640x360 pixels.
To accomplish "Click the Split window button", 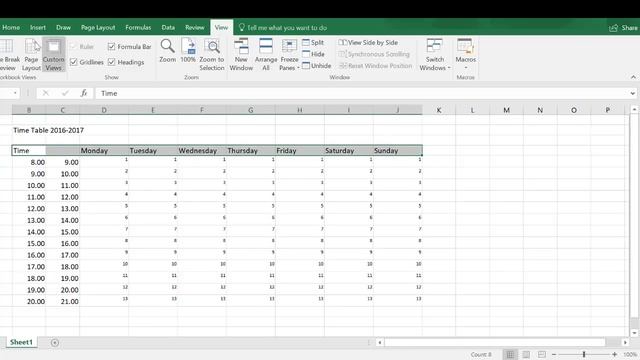I will (x=313, y=42).
